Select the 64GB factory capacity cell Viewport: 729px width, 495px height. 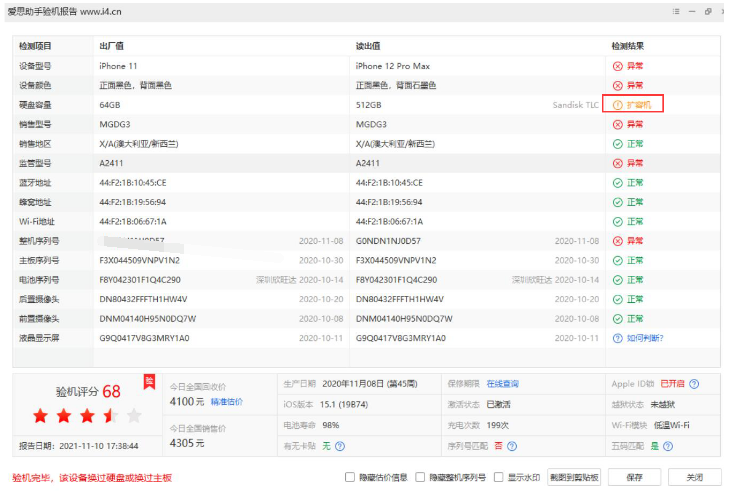pyautogui.click(x=110, y=105)
